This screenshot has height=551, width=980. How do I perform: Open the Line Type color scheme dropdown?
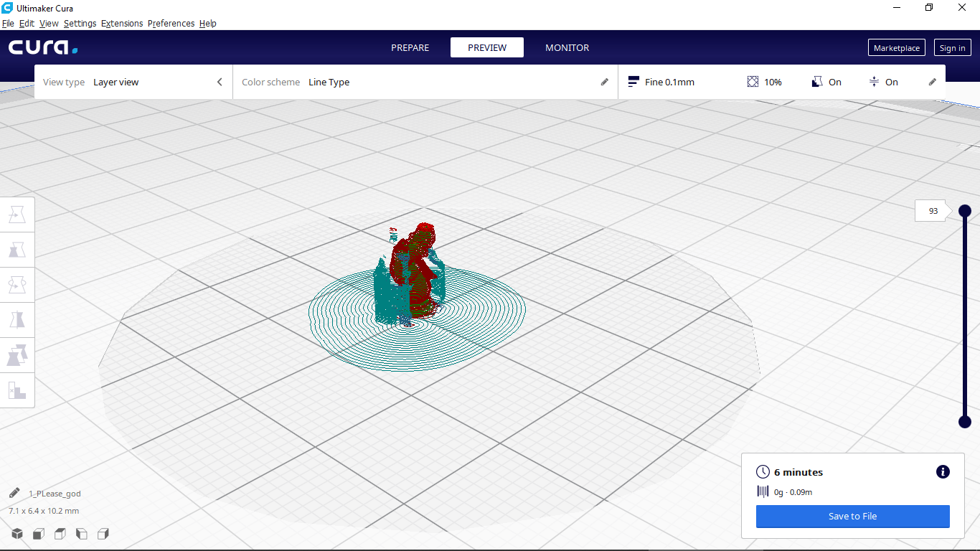329,82
